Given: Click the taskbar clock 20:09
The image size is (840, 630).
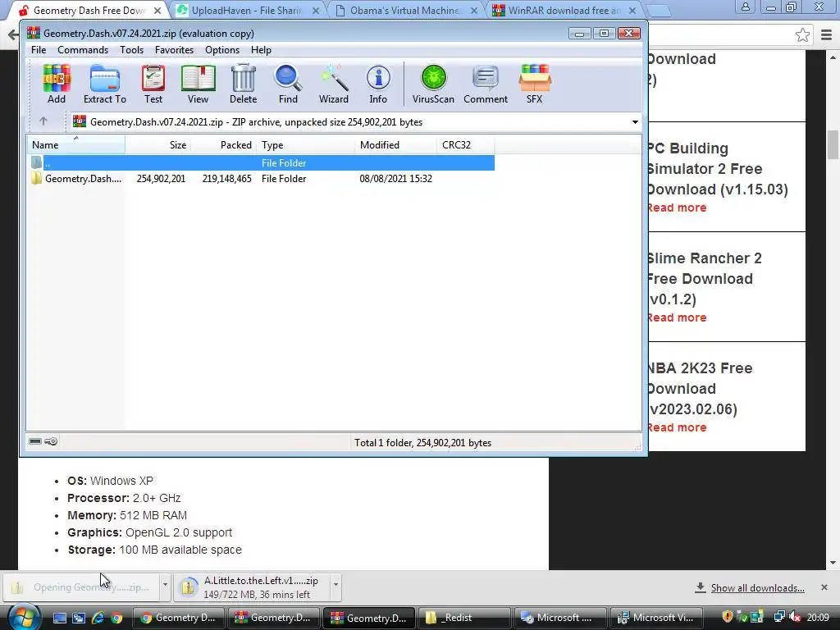Looking at the screenshot, I should coord(818,618).
